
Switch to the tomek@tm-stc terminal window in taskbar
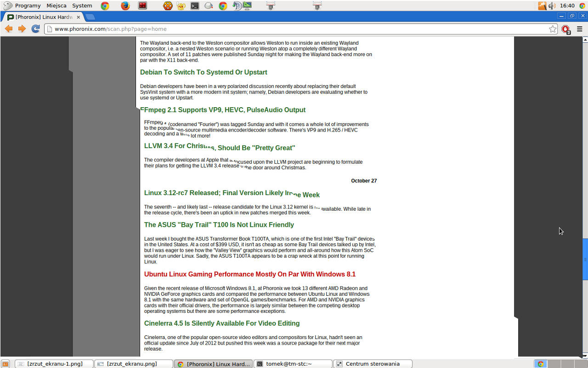[293, 364]
